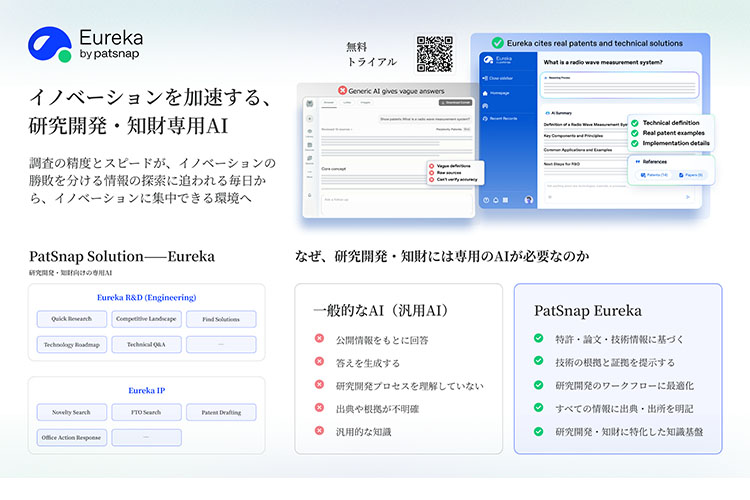Click the send arrow in Eureka chat box

click(688, 197)
